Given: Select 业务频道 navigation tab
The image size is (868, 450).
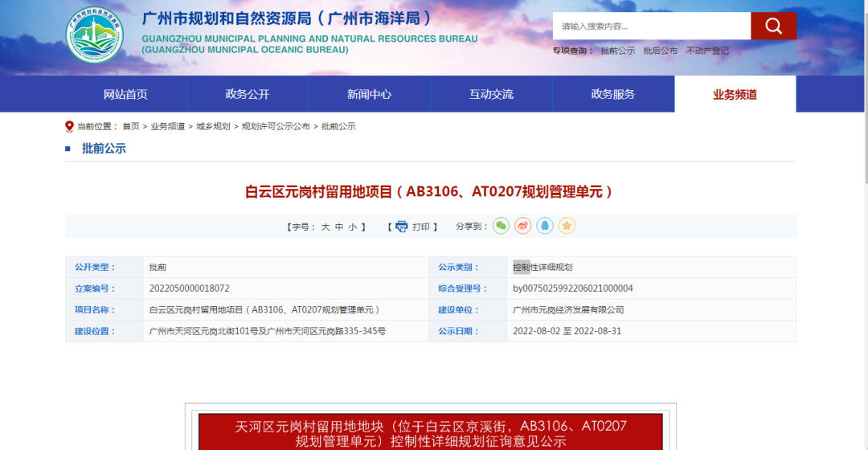Looking at the screenshot, I should (735, 94).
